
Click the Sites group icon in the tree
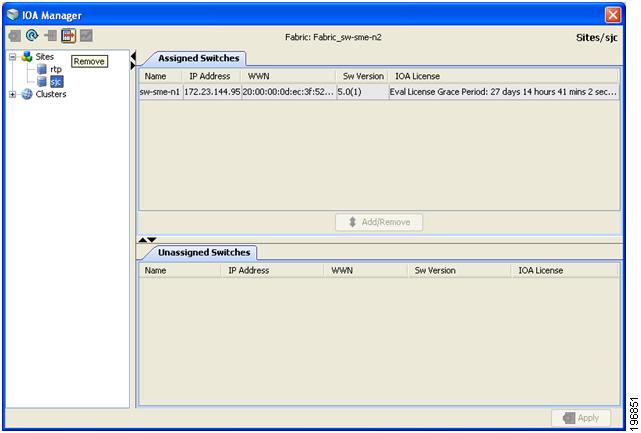click(x=27, y=56)
